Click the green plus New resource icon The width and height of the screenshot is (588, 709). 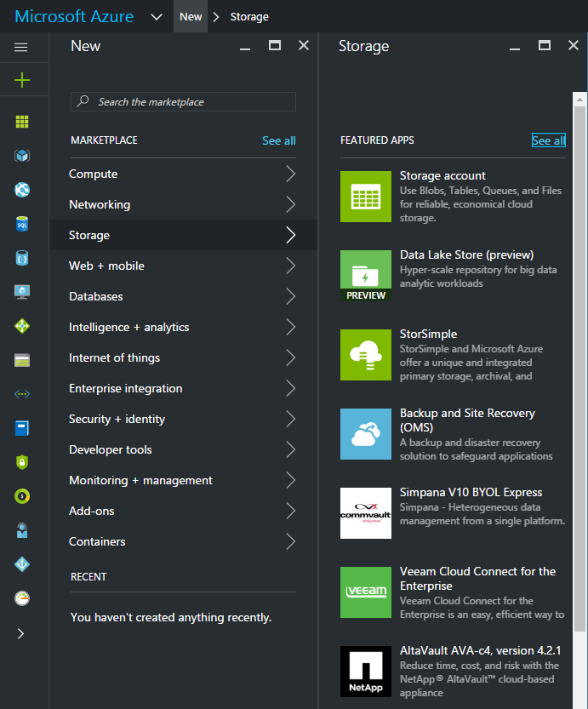point(22,80)
